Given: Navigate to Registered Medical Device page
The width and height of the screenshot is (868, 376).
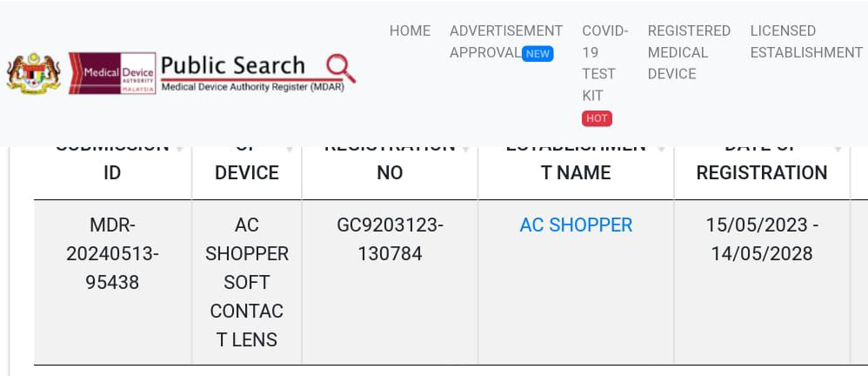Looking at the screenshot, I should click(688, 52).
